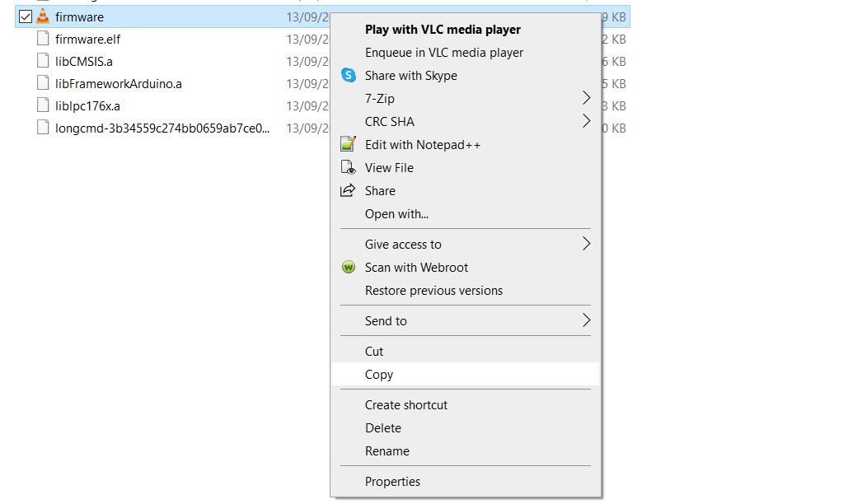Screen dimensions: 867x504
Task: Expand the Send to submenu arrow
Action: (x=586, y=320)
